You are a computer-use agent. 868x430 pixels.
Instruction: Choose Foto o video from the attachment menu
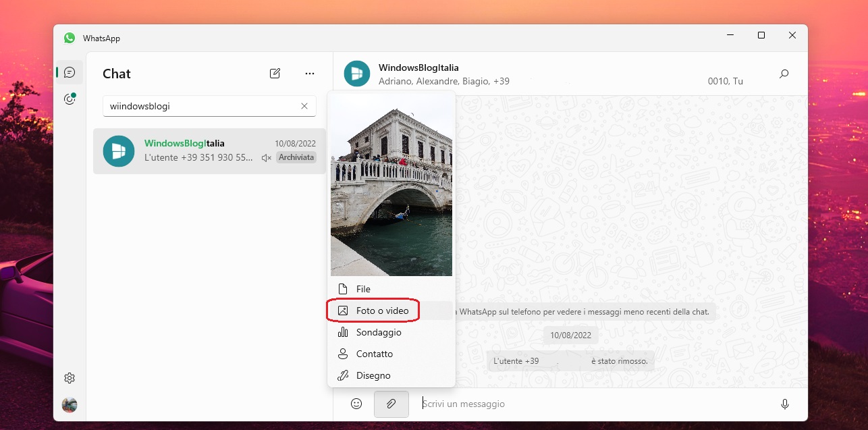click(x=391, y=311)
